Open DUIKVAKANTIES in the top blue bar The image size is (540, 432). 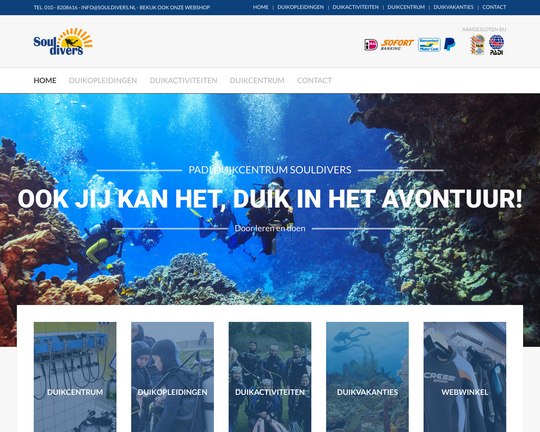tap(453, 7)
